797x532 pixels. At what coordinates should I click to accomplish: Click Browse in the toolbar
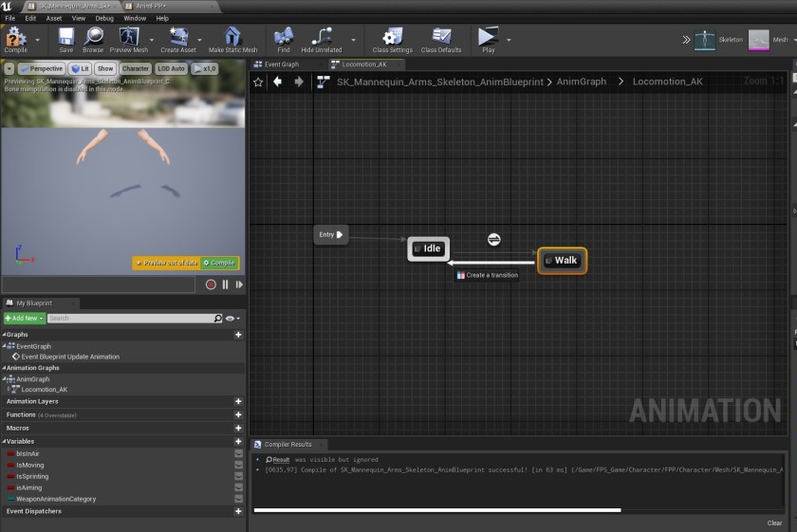93,38
